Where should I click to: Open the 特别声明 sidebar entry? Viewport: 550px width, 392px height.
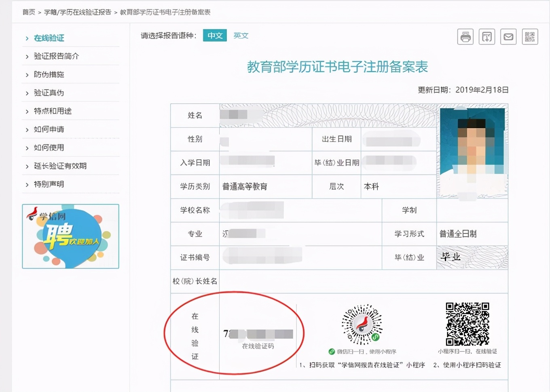click(x=49, y=184)
